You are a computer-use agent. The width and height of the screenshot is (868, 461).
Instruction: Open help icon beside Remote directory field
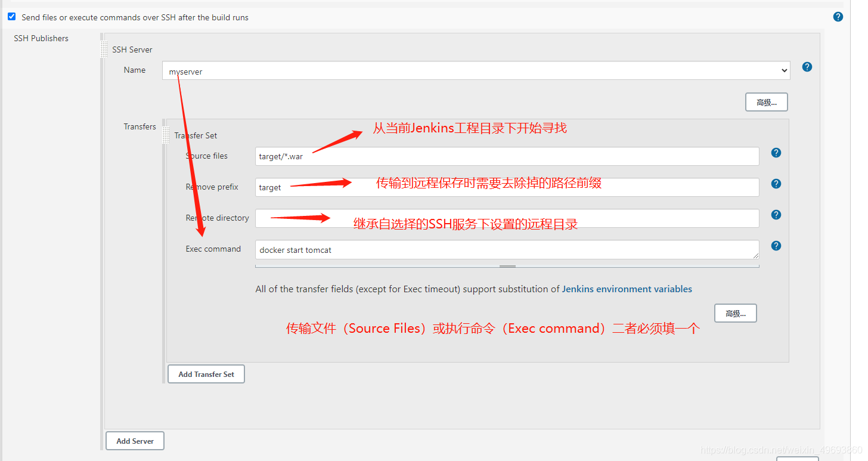click(x=776, y=215)
